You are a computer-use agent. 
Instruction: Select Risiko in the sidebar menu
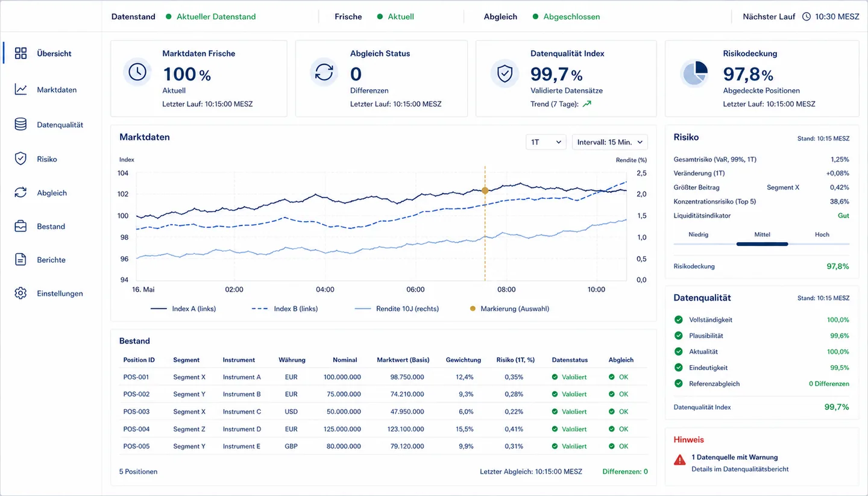coord(47,159)
